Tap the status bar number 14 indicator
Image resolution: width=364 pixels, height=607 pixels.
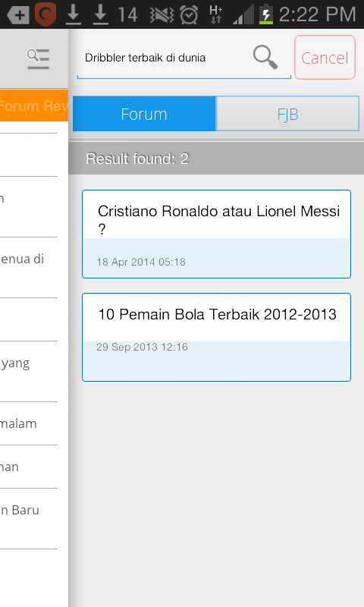[127, 15]
